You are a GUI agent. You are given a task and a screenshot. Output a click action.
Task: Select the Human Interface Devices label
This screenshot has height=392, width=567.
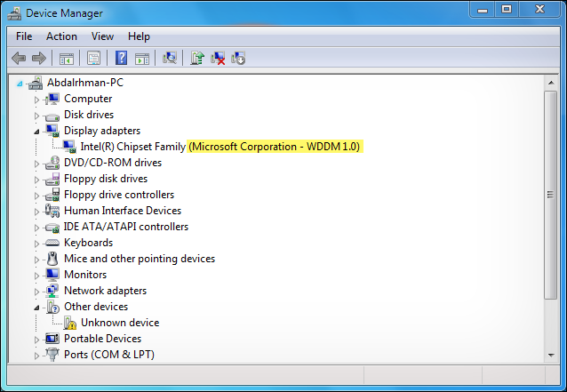pos(123,211)
